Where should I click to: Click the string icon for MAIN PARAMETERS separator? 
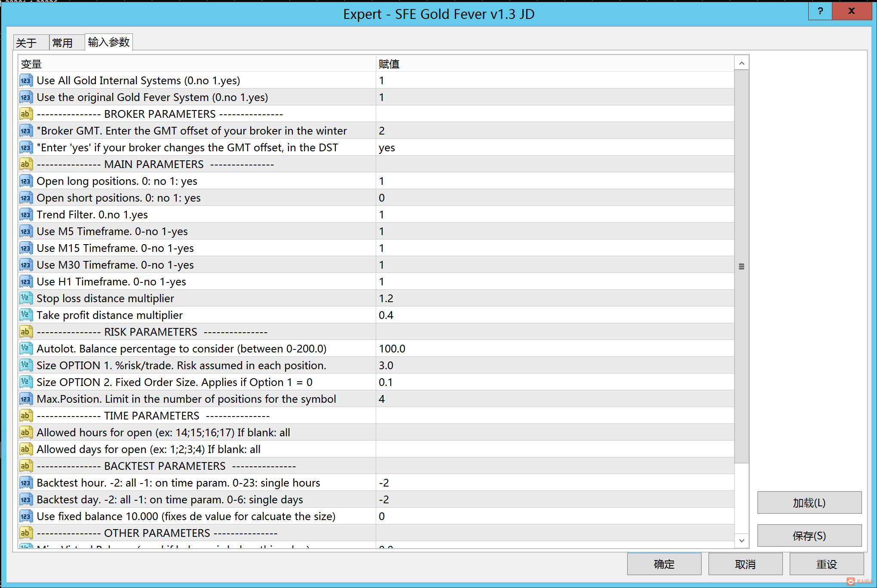tap(26, 164)
